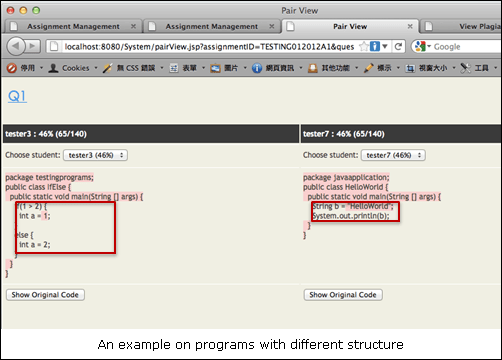Viewport: 502px width, 360px height.
Task: Switch to the second Assignment Management tab
Action: click(x=212, y=26)
